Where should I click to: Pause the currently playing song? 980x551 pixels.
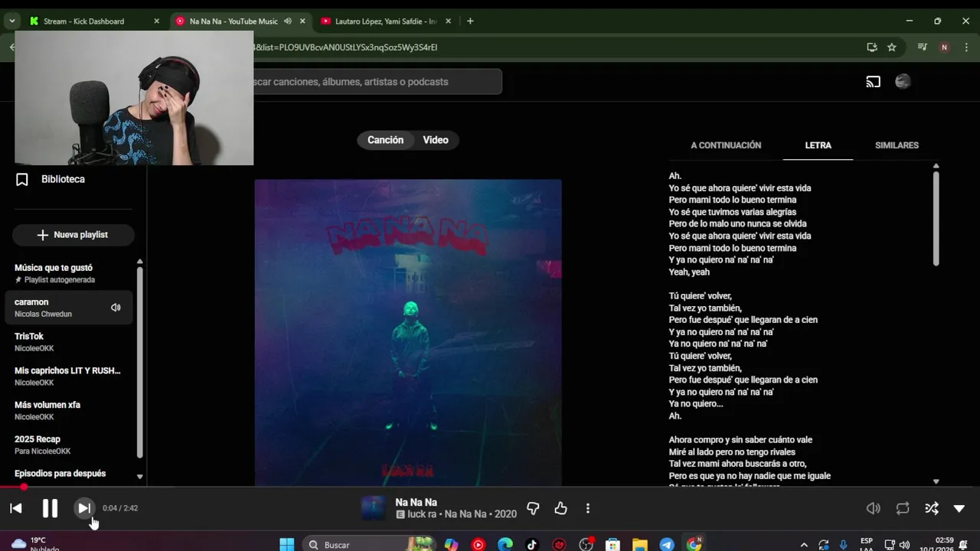point(50,508)
